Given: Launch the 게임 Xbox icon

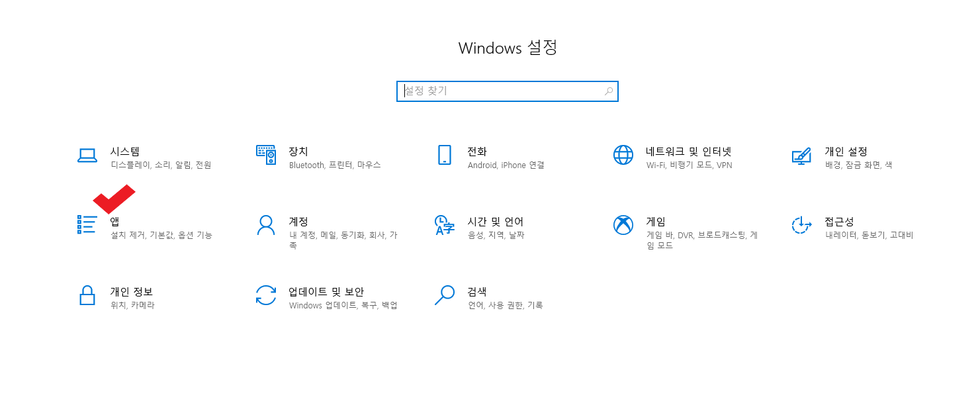Looking at the screenshot, I should point(623,225).
